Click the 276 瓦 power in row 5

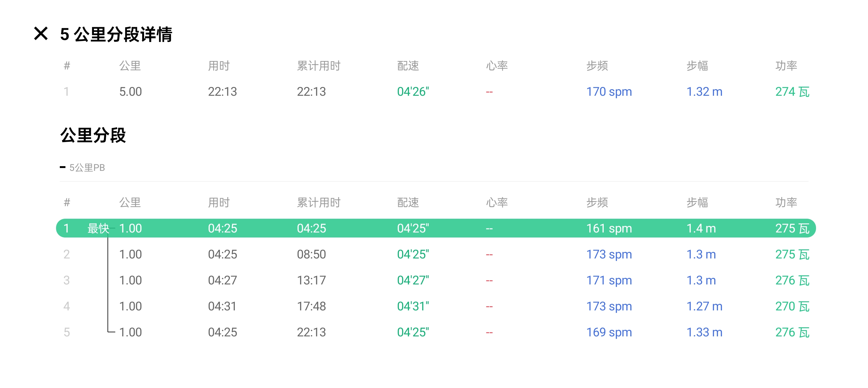point(792,332)
